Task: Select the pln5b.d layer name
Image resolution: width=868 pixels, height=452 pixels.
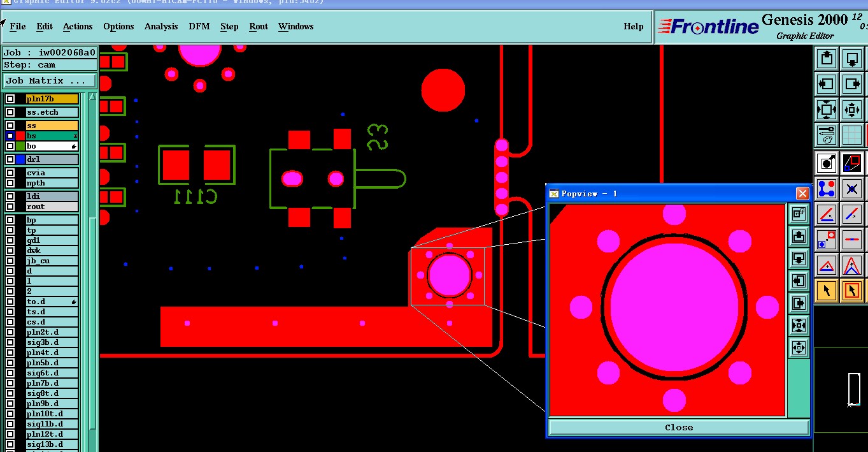Action: tap(52, 363)
